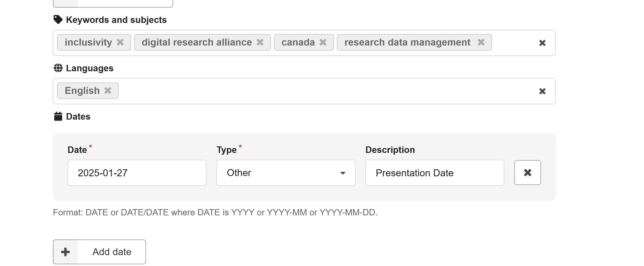Remove the digital research alliance tag
644x266 pixels.
tap(260, 42)
